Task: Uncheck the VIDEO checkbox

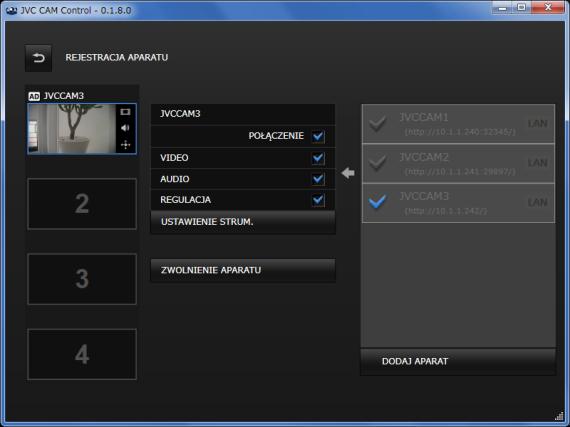Action: click(x=318, y=158)
